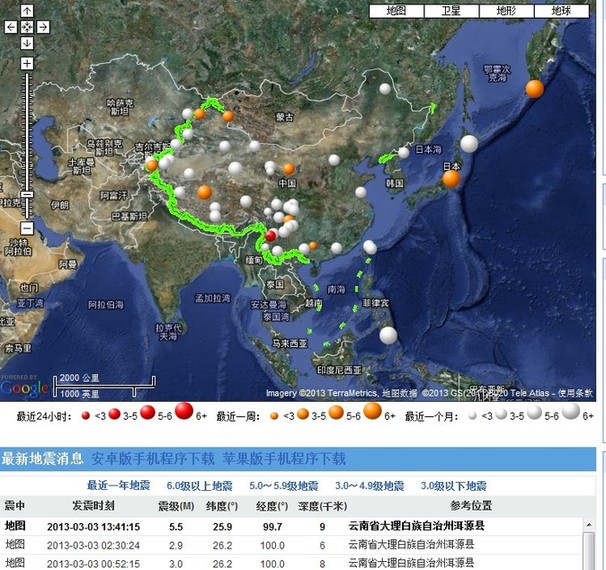
Task: Click the table scrollbar up arrow
Action: [x=589, y=525]
